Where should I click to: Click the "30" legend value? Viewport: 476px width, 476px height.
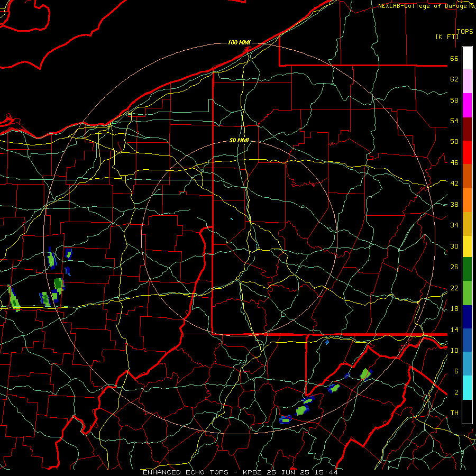click(x=454, y=246)
